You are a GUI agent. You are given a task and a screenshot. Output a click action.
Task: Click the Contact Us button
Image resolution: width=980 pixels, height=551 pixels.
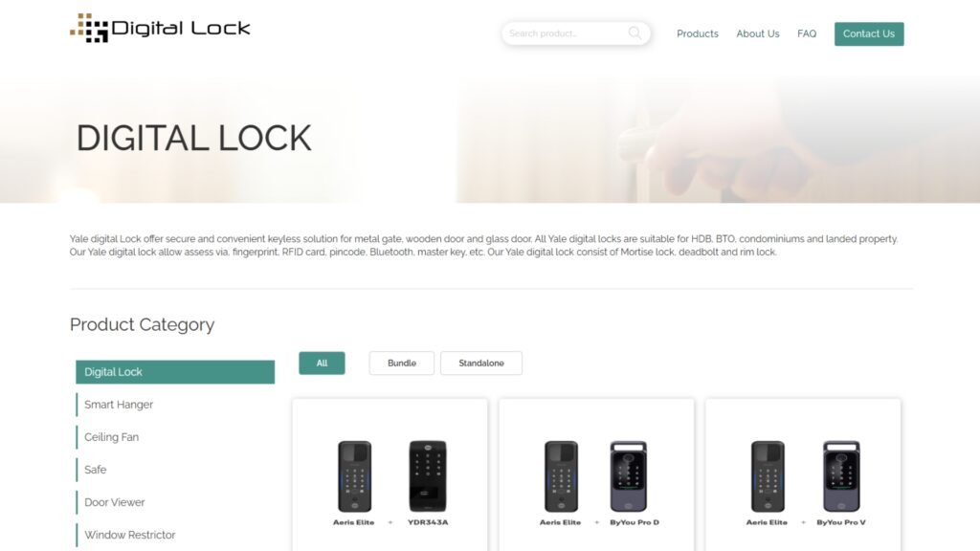tap(869, 33)
